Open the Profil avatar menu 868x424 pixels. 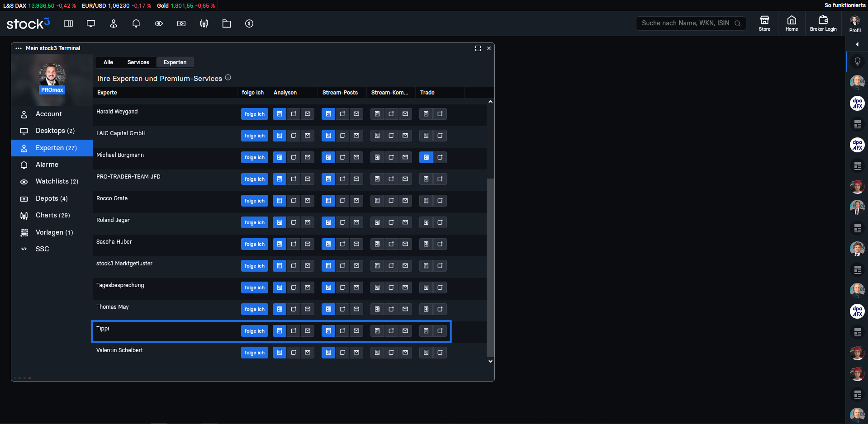coord(855,24)
